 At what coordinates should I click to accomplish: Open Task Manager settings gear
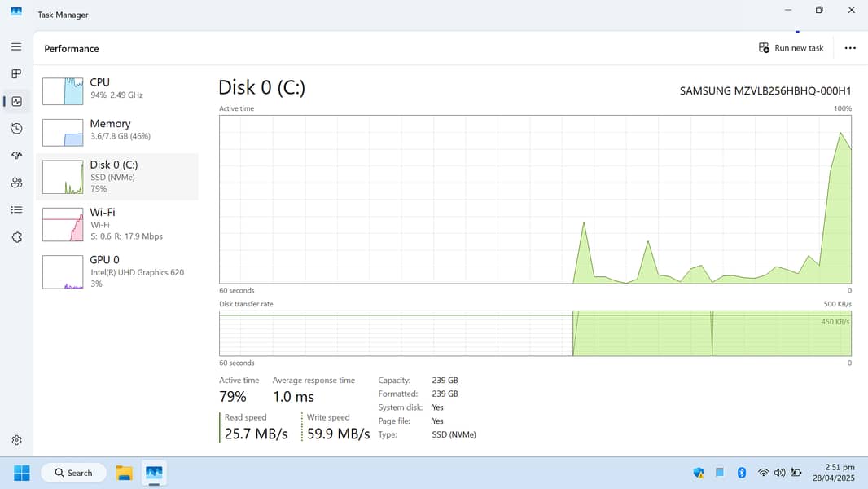[16, 440]
